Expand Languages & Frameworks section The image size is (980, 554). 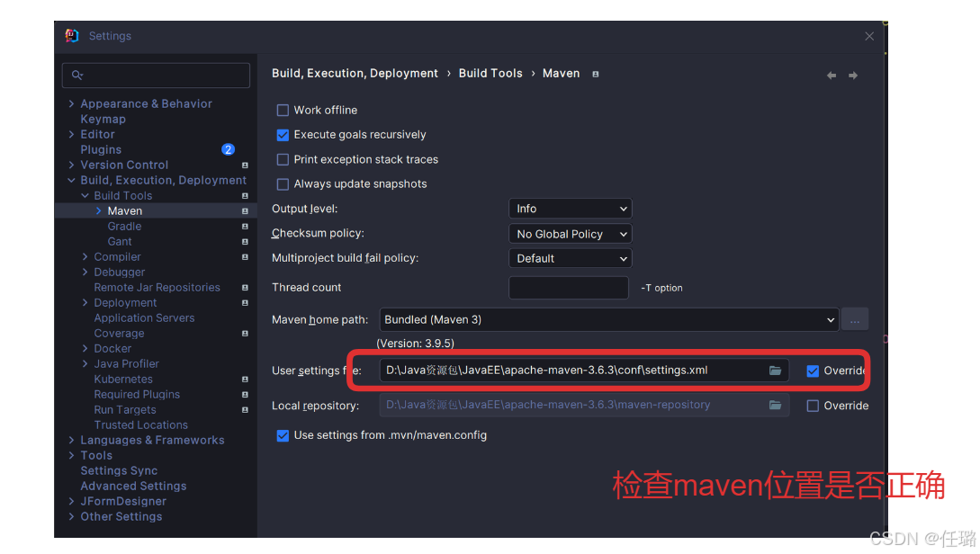coord(71,441)
